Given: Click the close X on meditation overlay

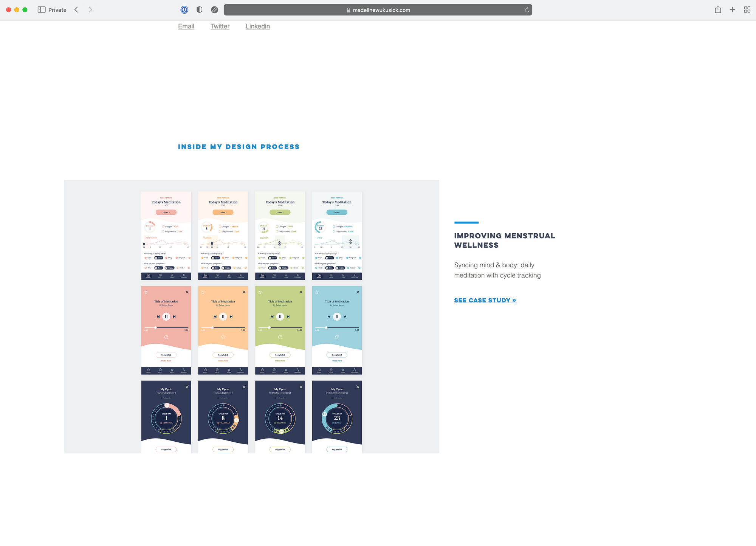Looking at the screenshot, I should [x=187, y=292].
